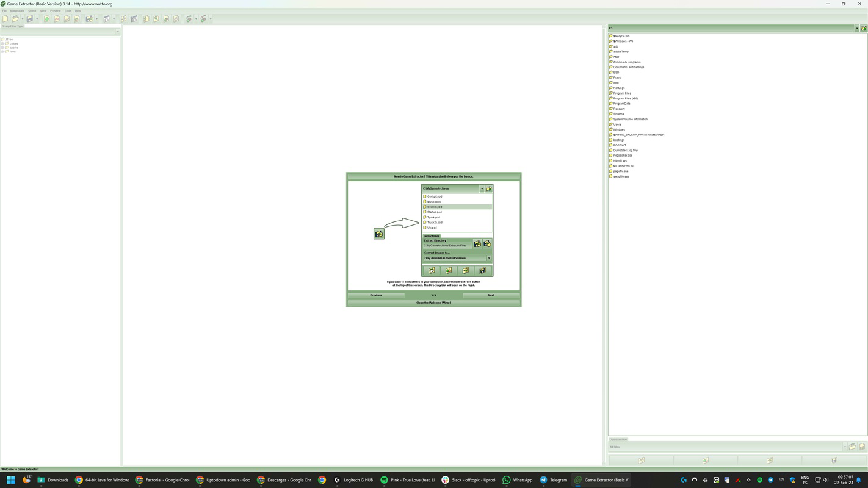The height and width of the screenshot is (488, 868).
Task: Open the Preview menu
Action: pos(56,10)
